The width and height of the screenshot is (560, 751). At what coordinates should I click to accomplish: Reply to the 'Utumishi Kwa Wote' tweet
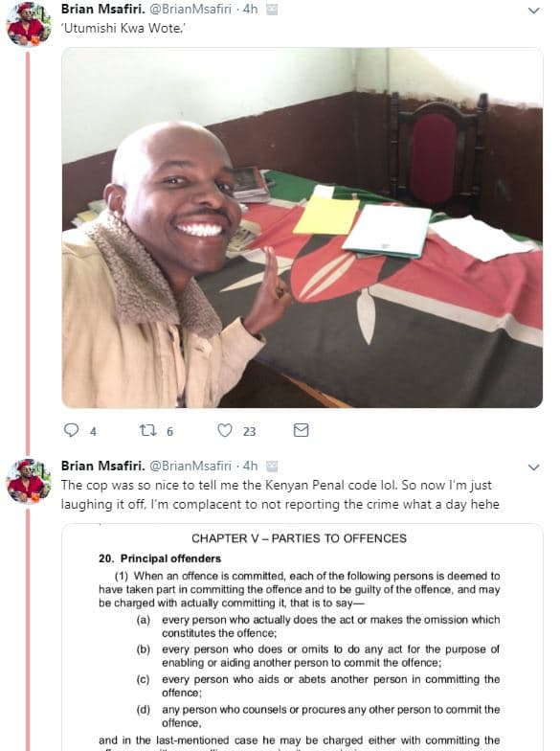click(71, 430)
